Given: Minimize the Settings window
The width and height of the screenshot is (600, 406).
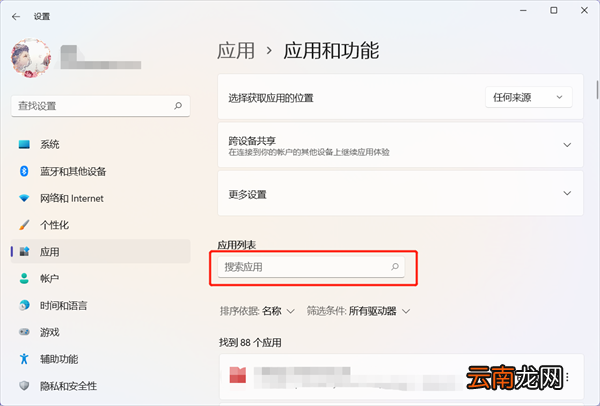Looking at the screenshot, I should click(523, 11).
